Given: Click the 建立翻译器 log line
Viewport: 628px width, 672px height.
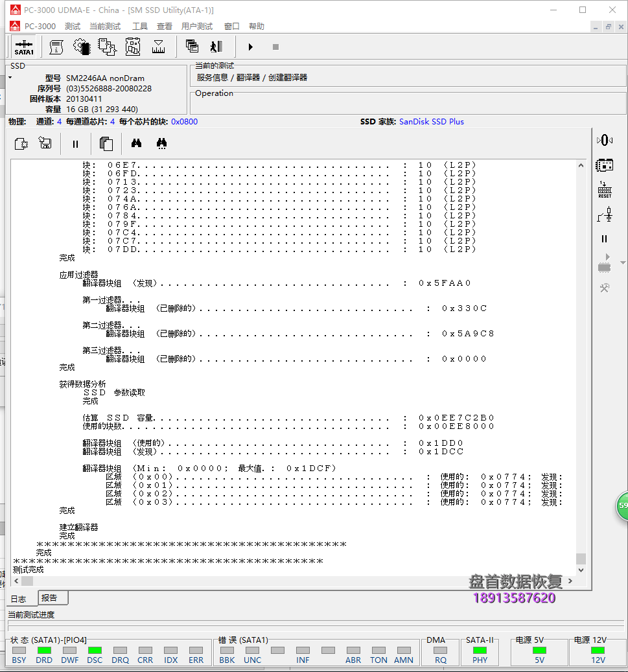Looking at the screenshot, I should [78, 527].
